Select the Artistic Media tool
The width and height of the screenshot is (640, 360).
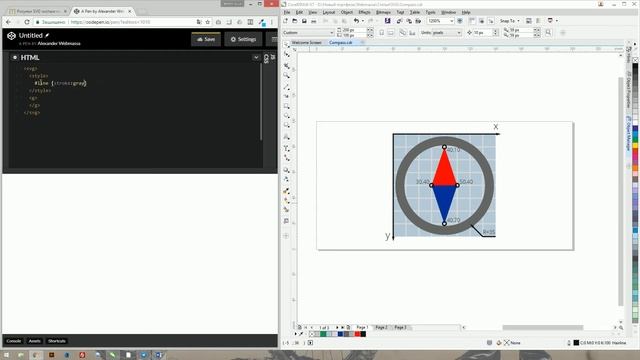[287, 96]
